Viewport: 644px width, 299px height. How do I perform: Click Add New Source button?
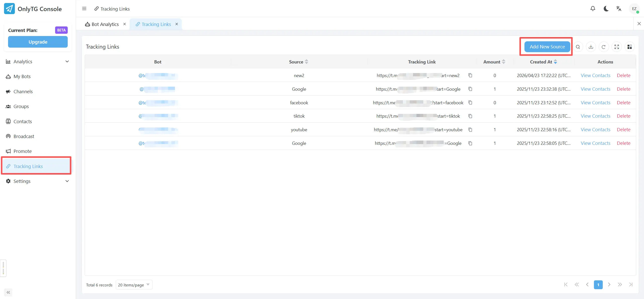coord(547,47)
